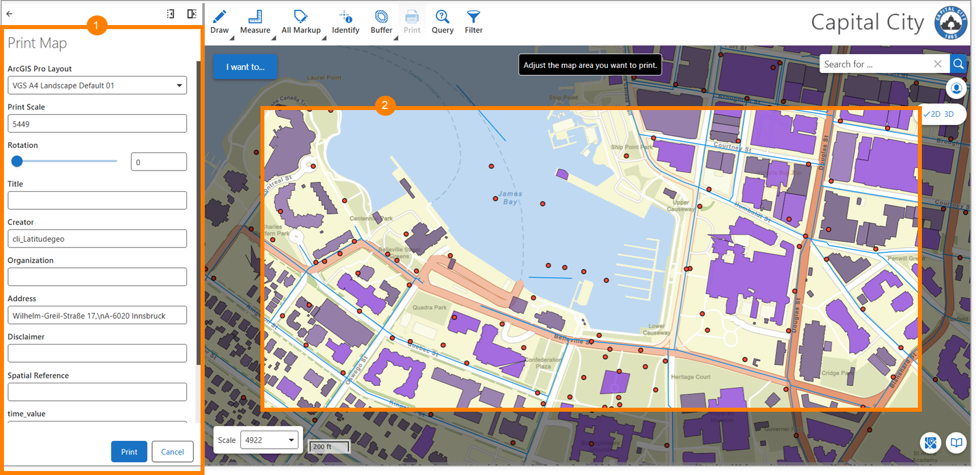Image resolution: width=980 pixels, height=475 pixels.
Task: Click the Rotation slider handle
Action: click(x=17, y=161)
